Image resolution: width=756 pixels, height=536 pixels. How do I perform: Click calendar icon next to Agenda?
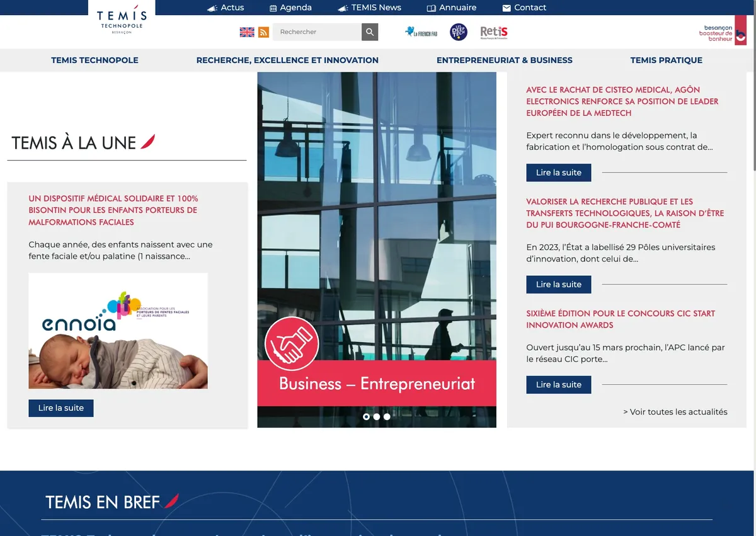pos(273,8)
